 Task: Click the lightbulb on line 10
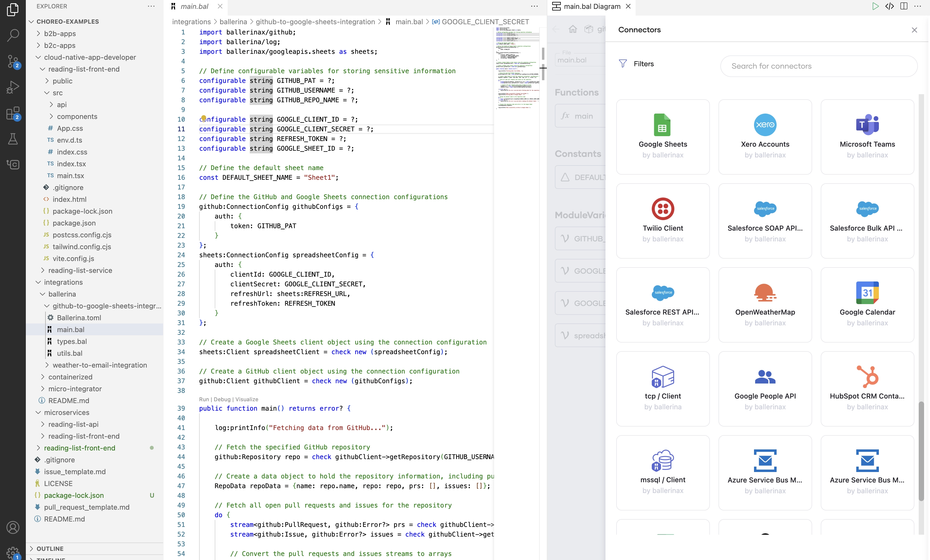click(204, 118)
